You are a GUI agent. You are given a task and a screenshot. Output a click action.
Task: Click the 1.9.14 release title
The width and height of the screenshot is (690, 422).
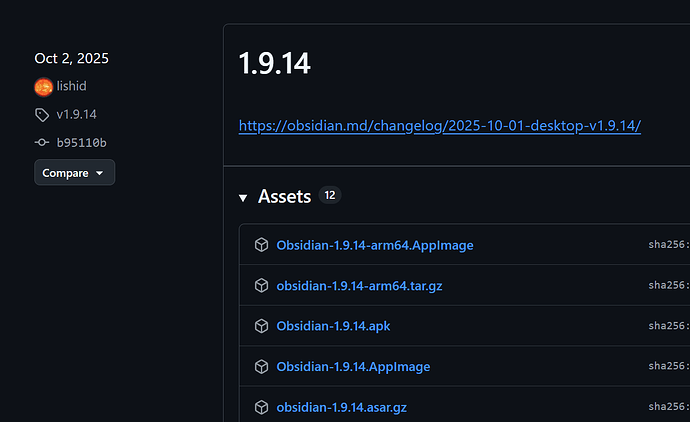pos(274,64)
